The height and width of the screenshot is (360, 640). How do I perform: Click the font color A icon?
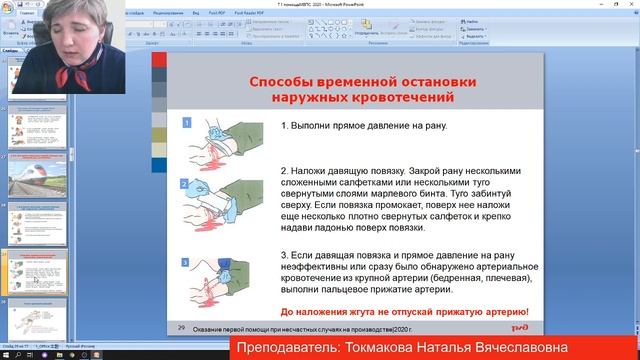(x=184, y=34)
